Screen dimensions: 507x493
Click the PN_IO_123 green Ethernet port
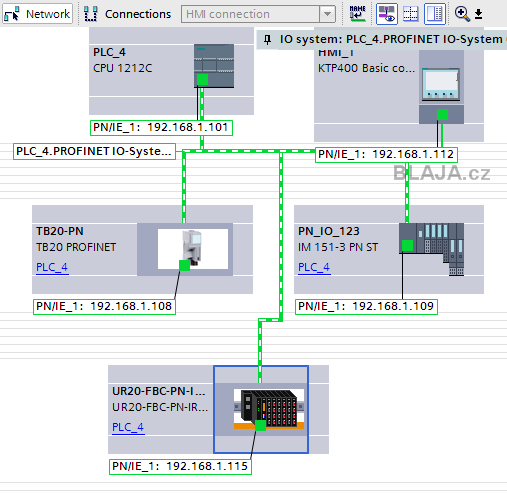[x=407, y=246]
